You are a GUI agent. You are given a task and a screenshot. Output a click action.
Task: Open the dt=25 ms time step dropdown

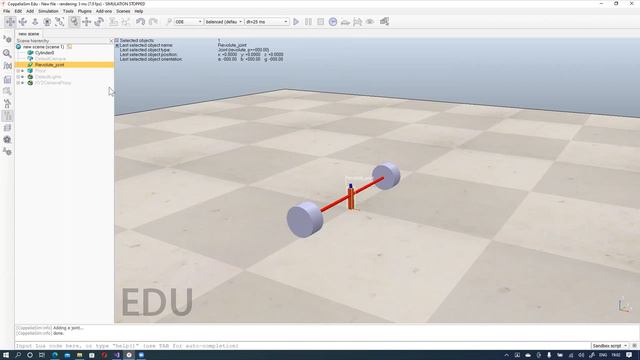point(267,22)
